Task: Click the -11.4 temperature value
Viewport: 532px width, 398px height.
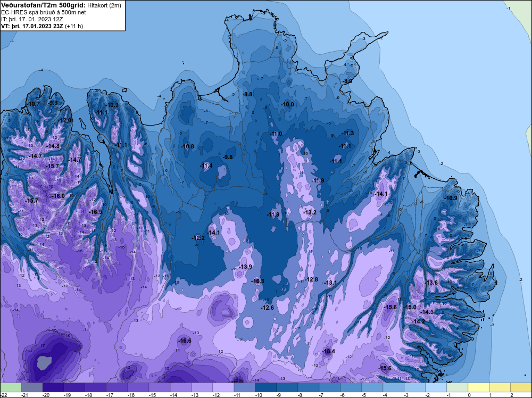Action: [206, 165]
